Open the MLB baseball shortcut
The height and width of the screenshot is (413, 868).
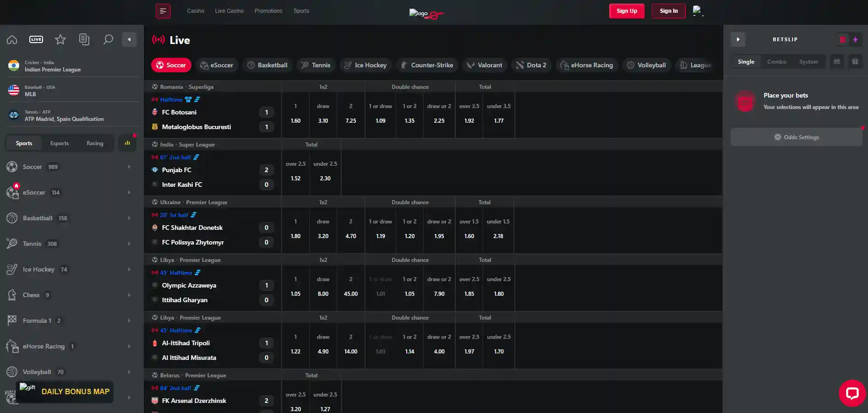(71, 91)
